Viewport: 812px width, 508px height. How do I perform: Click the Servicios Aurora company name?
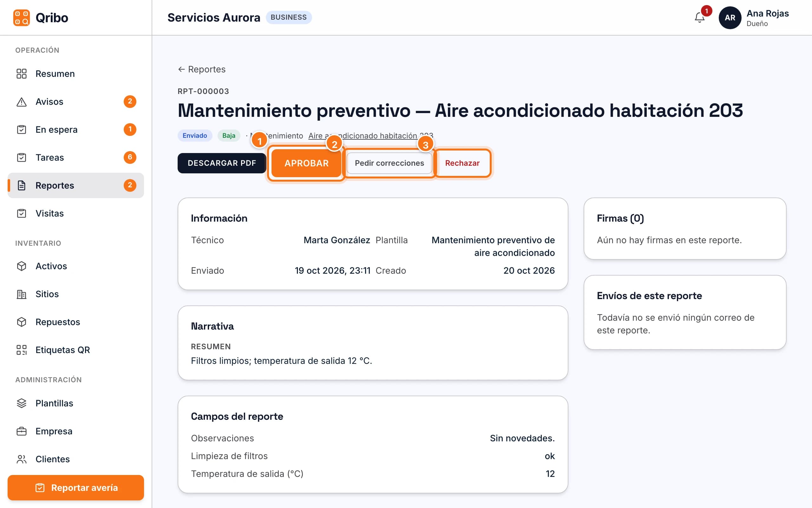pos(214,17)
